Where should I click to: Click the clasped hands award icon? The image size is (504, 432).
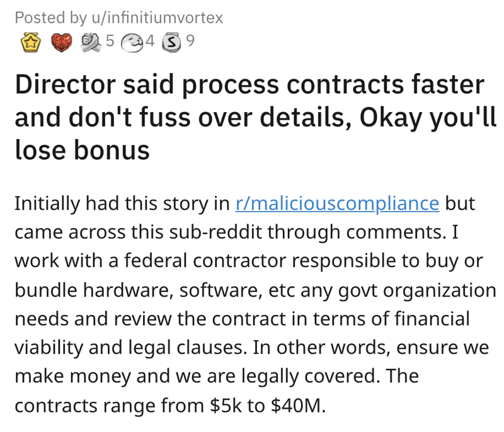pyautogui.click(x=92, y=43)
